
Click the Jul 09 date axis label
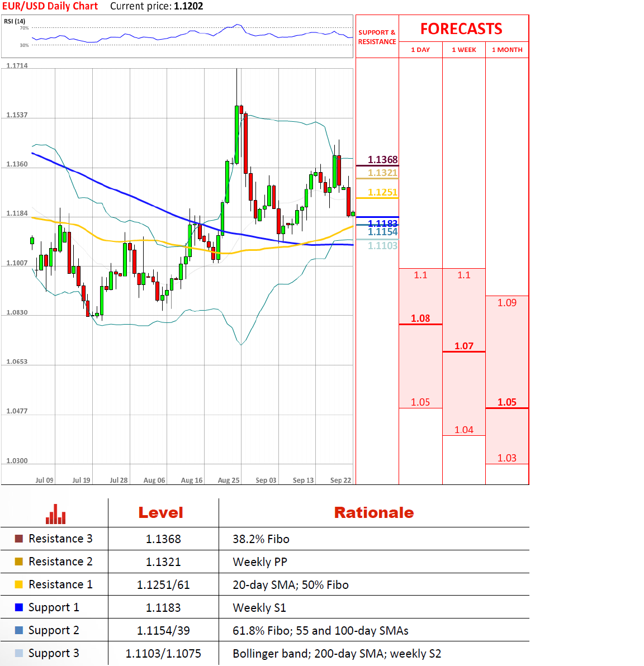tap(44, 480)
